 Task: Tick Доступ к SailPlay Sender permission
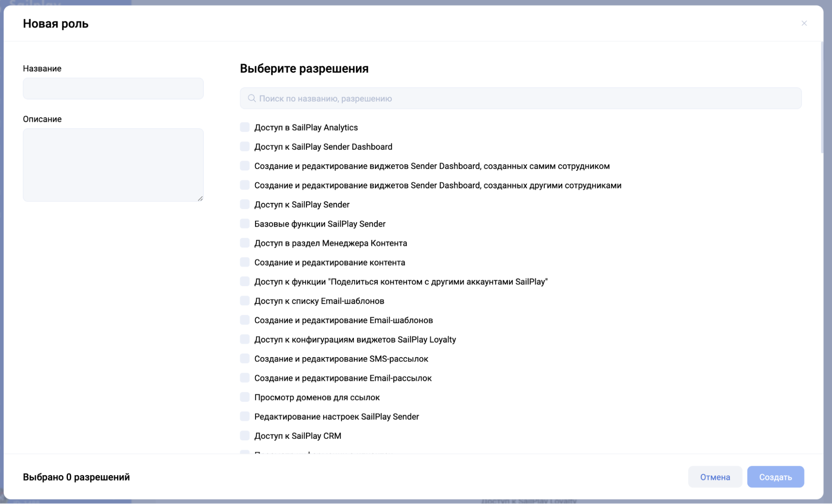click(x=245, y=204)
